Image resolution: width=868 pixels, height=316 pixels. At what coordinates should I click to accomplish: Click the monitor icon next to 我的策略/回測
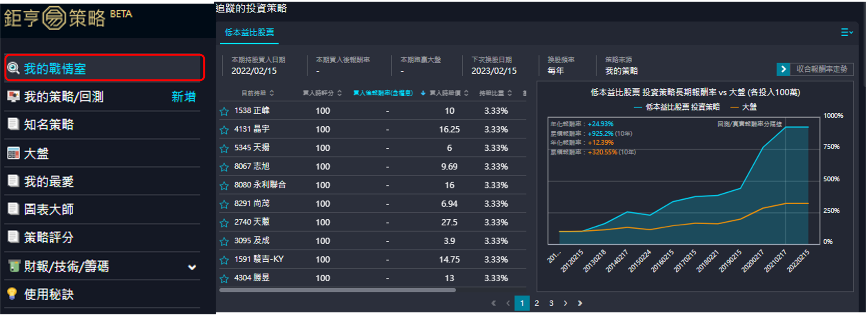(14, 96)
